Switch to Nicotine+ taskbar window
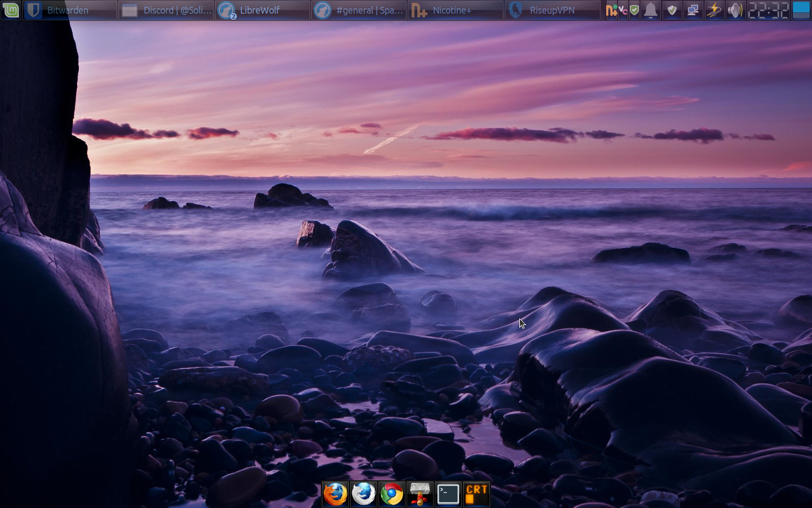Viewport: 812px width, 508px height. [x=455, y=10]
